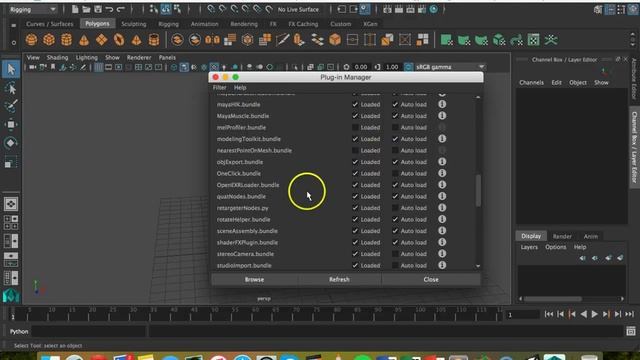Image resolution: width=640 pixels, height=360 pixels.
Task: Click the current frame input field
Action: (x=522, y=315)
